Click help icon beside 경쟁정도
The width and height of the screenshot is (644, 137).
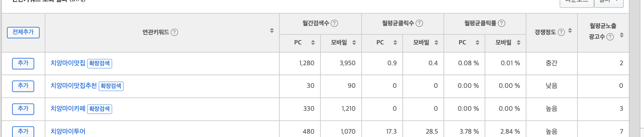[561, 32]
